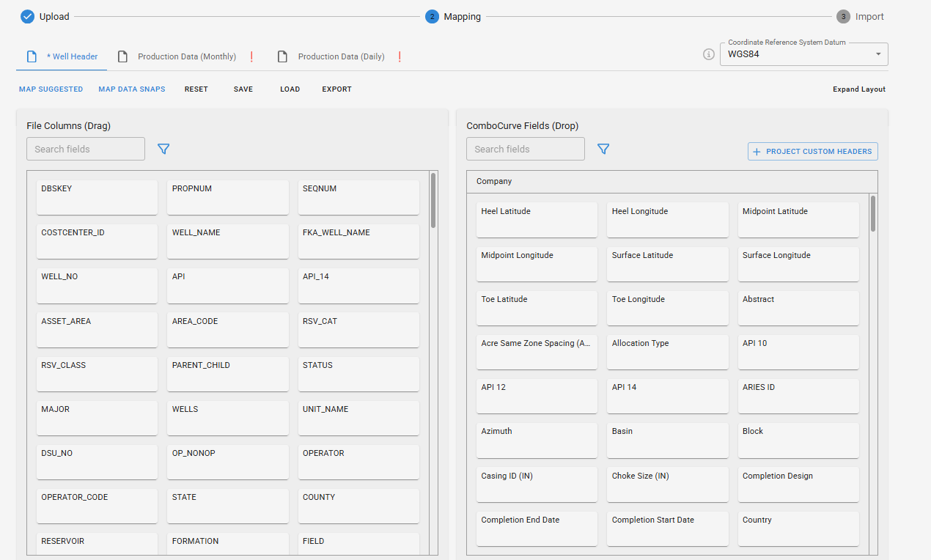
Task: Click the warning mark on Production Data (Daily)
Action: click(400, 56)
